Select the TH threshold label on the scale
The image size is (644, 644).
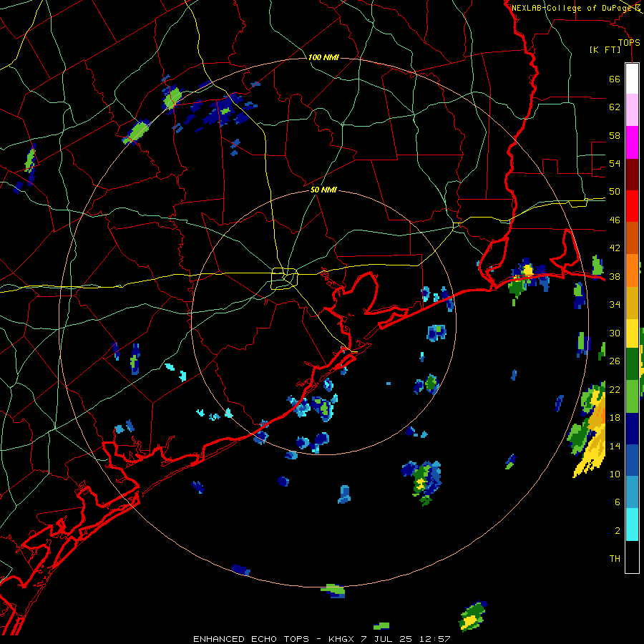615,559
